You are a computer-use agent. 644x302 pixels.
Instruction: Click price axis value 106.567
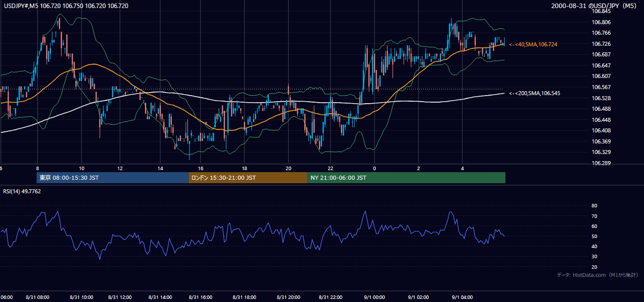[x=601, y=87]
